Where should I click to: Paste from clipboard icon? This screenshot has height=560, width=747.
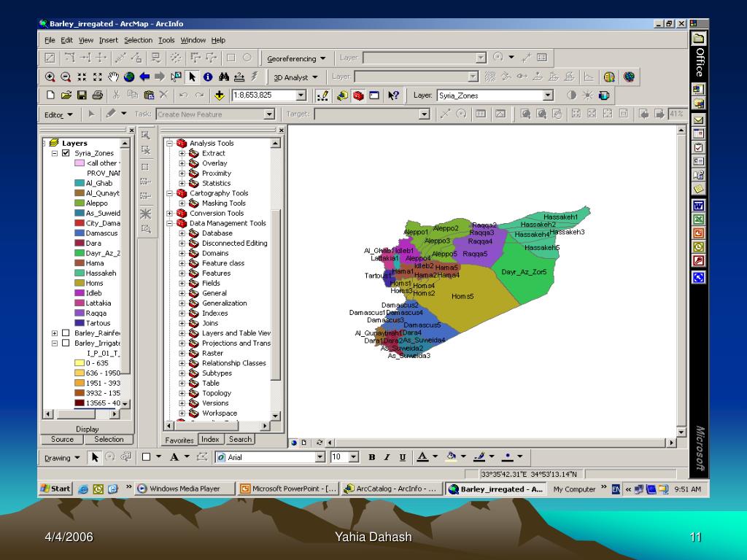point(149,96)
